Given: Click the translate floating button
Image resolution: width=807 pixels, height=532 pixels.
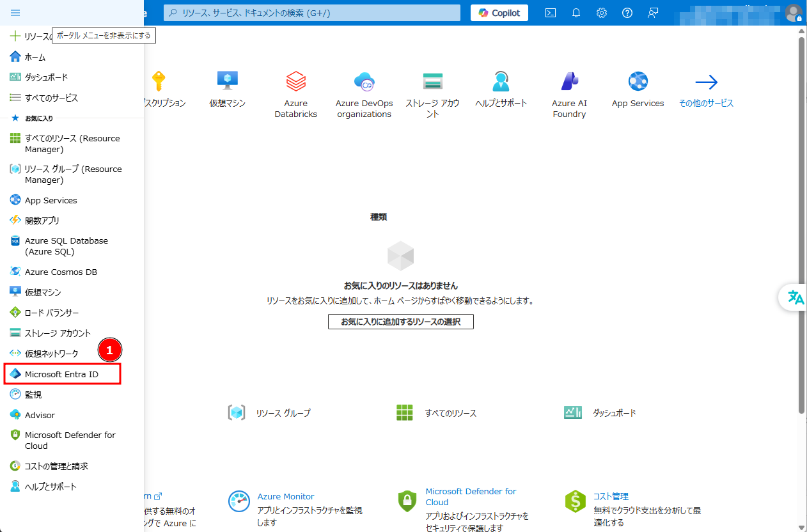Looking at the screenshot, I should pyautogui.click(x=795, y=297).
